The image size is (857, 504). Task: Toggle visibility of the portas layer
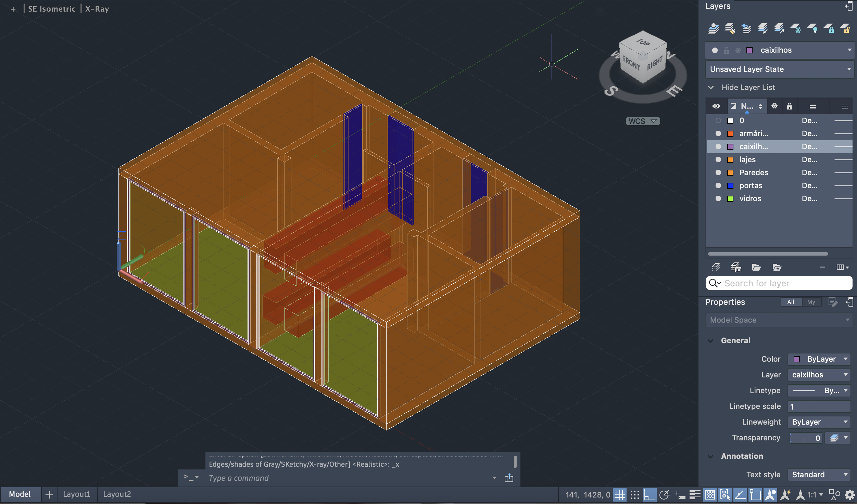pyautogui.click(x=718, y=185)
